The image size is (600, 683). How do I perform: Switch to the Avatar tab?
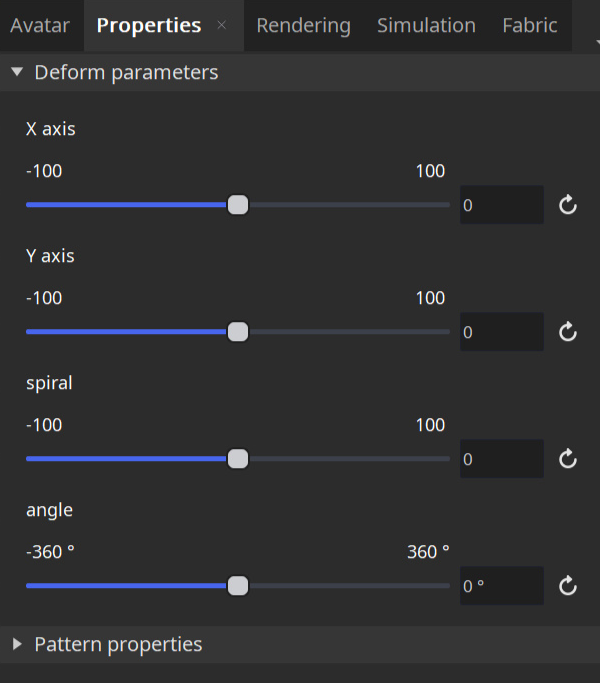click(40, 26)
